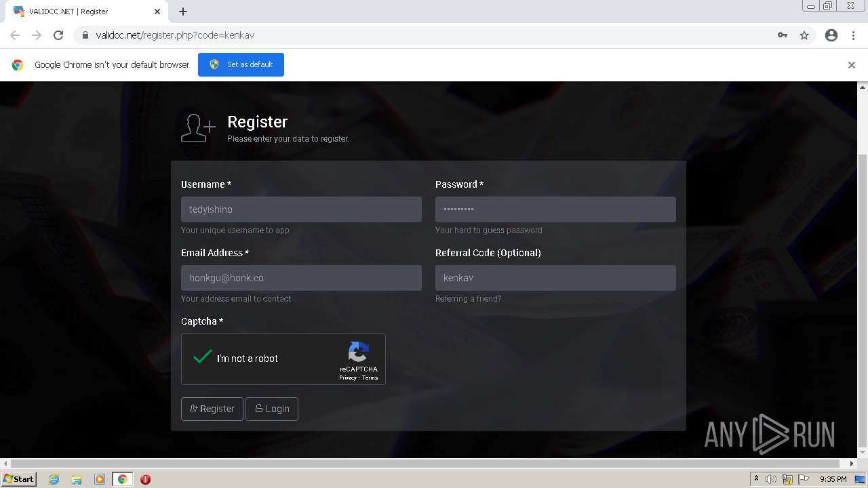Launch Internet Explorer from taskbar

[x=54, y=479]
